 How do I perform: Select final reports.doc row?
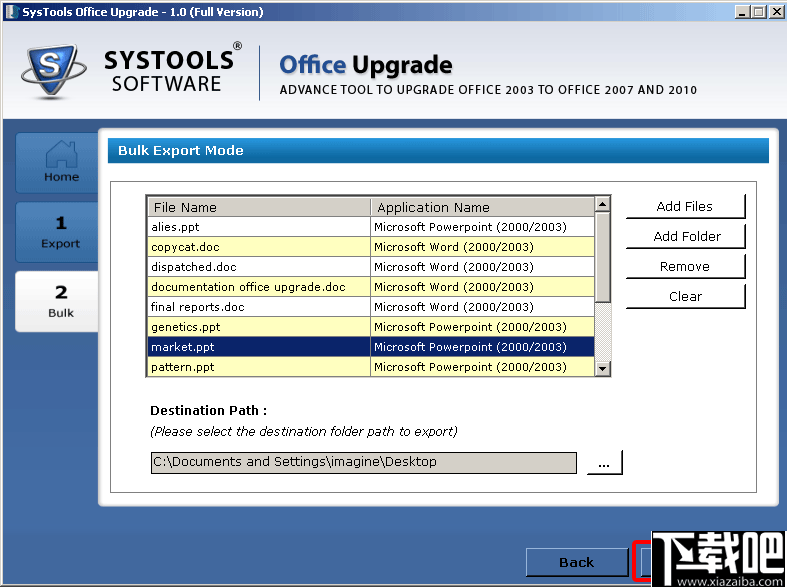coord(259,307)
